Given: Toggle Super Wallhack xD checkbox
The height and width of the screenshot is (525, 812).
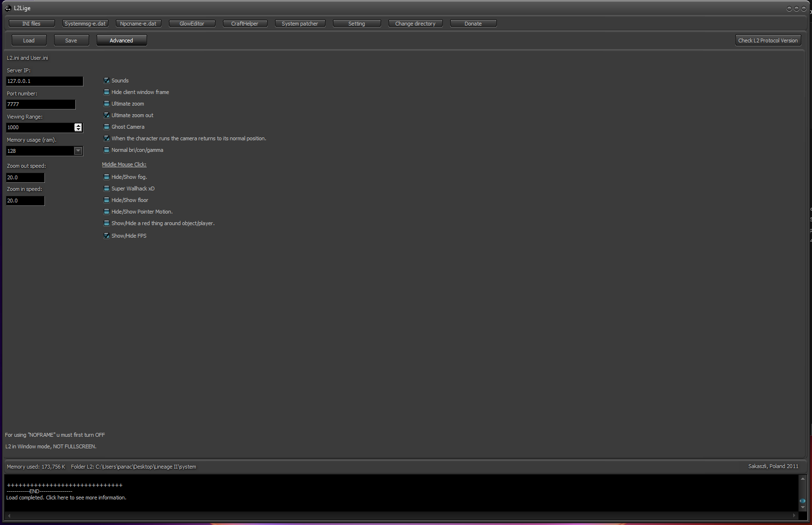Looking at the screenshot, I should click(x=107, y=188).
